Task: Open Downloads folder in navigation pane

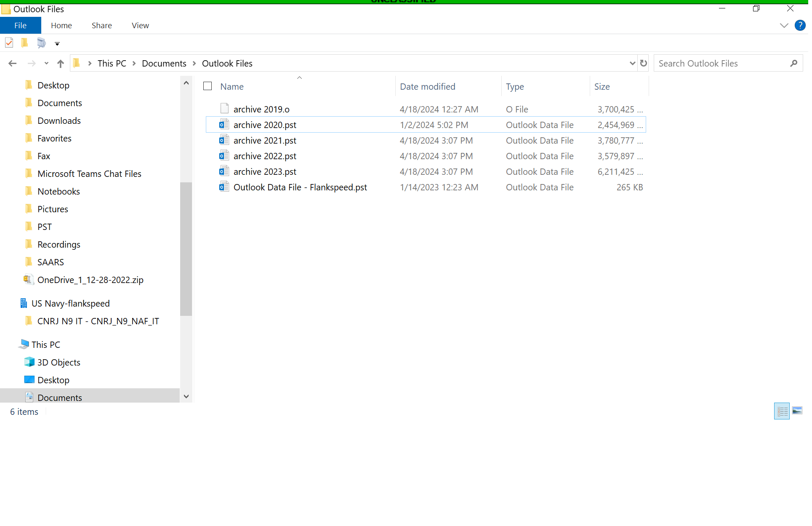Action: [x=59, y=121]
